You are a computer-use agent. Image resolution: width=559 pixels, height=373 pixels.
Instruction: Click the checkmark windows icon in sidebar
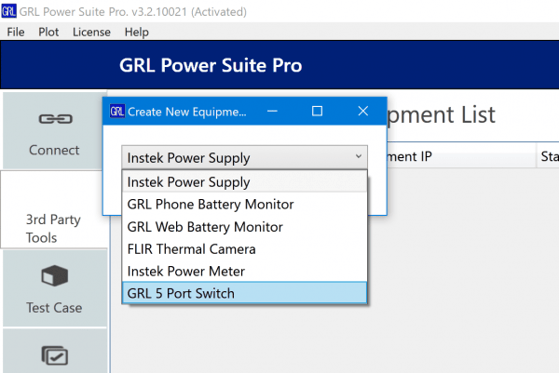pos(55,355)
